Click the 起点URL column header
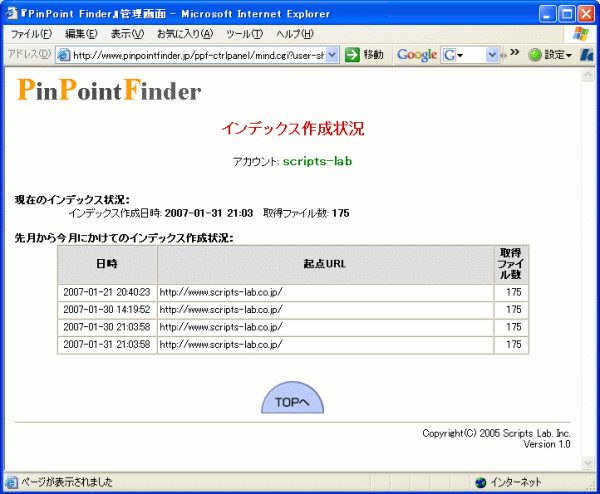 click(325, 264)
